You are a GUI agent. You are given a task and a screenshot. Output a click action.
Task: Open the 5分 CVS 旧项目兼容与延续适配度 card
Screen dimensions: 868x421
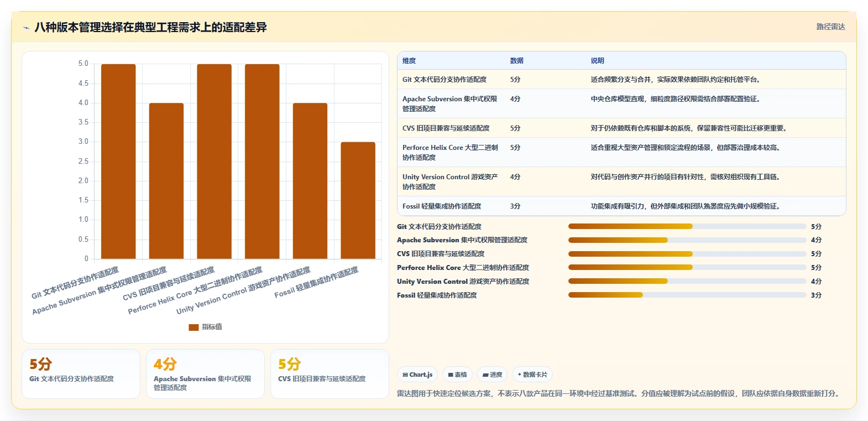(330, 373)
